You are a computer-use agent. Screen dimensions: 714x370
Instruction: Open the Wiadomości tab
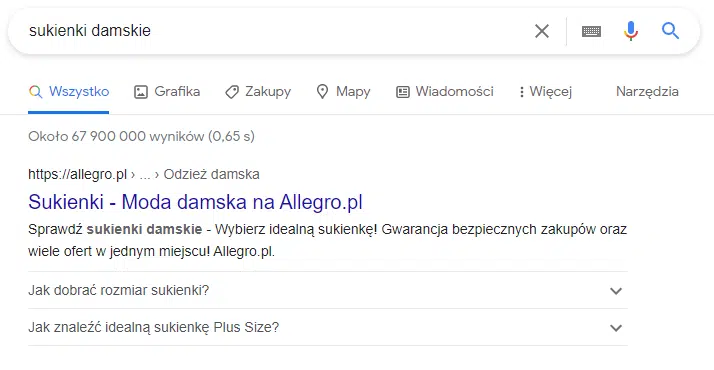point(445,92)
